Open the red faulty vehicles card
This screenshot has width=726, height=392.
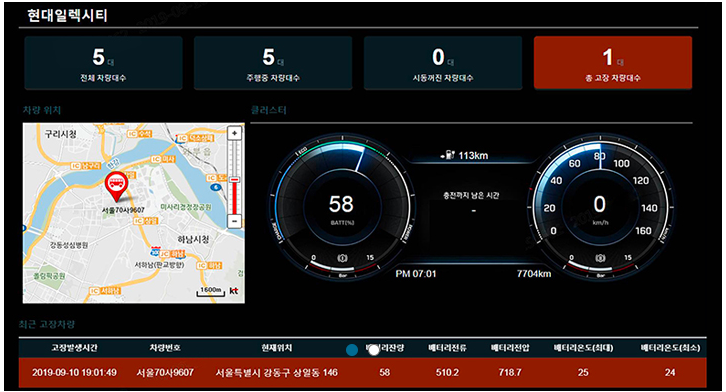click(x=613, y=63)
